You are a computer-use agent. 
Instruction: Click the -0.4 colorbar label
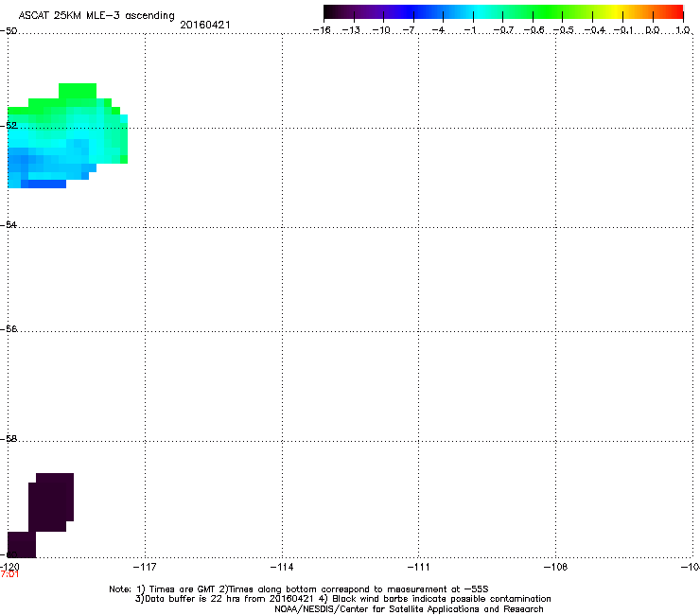[x=595, y=30]
